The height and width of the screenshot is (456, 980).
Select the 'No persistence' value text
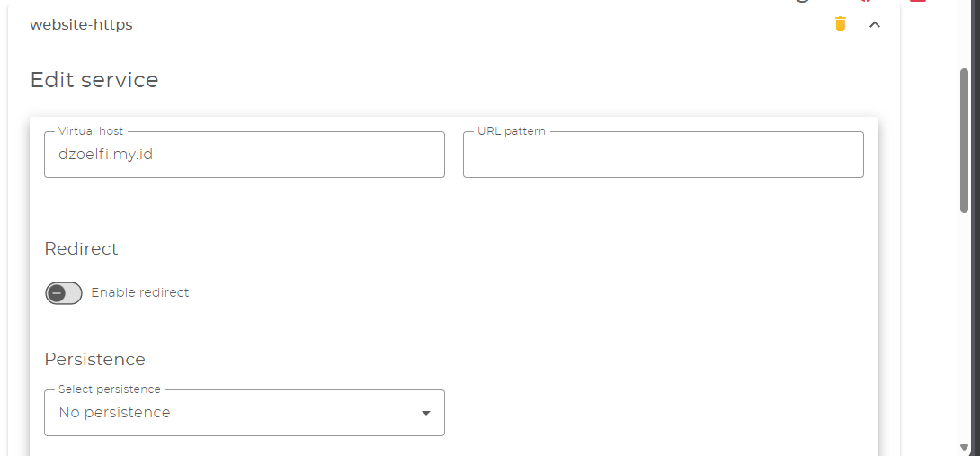coord(114,413)
